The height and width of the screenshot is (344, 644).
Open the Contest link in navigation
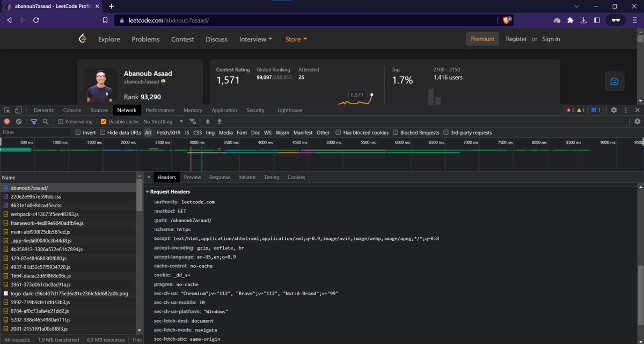pyautogui.click(x=182, y=39)
